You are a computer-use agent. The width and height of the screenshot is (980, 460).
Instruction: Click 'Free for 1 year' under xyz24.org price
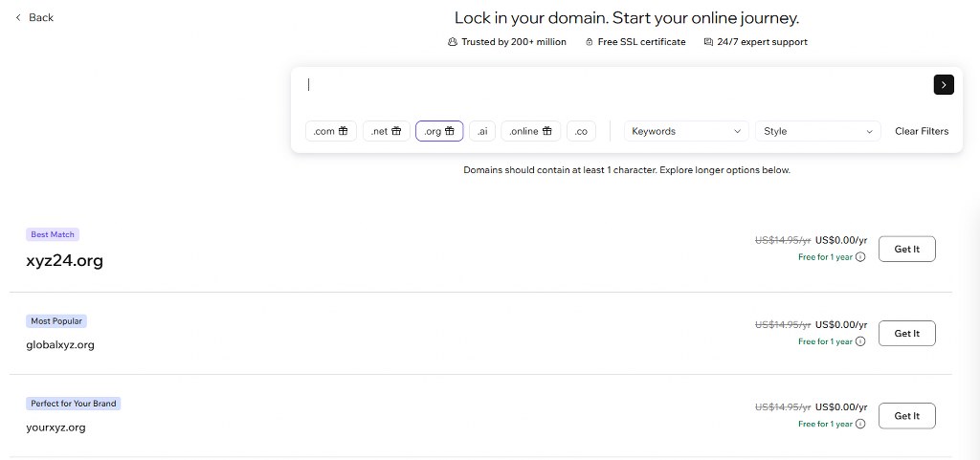pyautogui.click(x=825, y=257)
